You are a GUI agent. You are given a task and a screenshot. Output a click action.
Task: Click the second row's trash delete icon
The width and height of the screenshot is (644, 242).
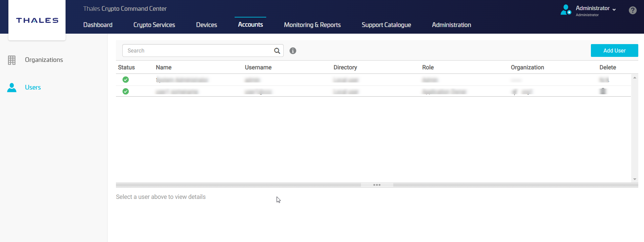click(x=603, y=91)
